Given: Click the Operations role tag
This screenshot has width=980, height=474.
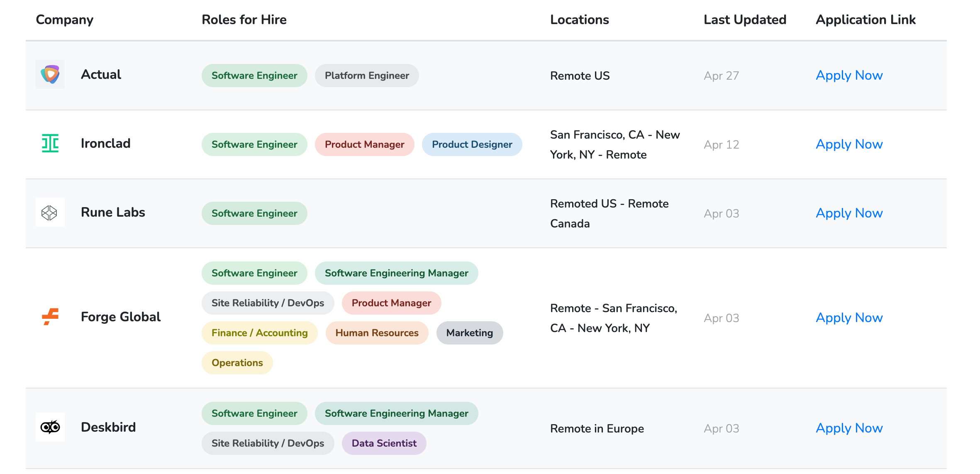Looking at the screenshot, I should pyautogui.click(x=237, y=363).
